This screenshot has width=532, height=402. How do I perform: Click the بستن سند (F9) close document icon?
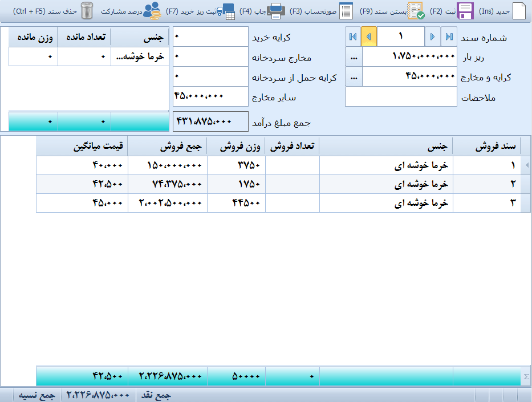416,11
